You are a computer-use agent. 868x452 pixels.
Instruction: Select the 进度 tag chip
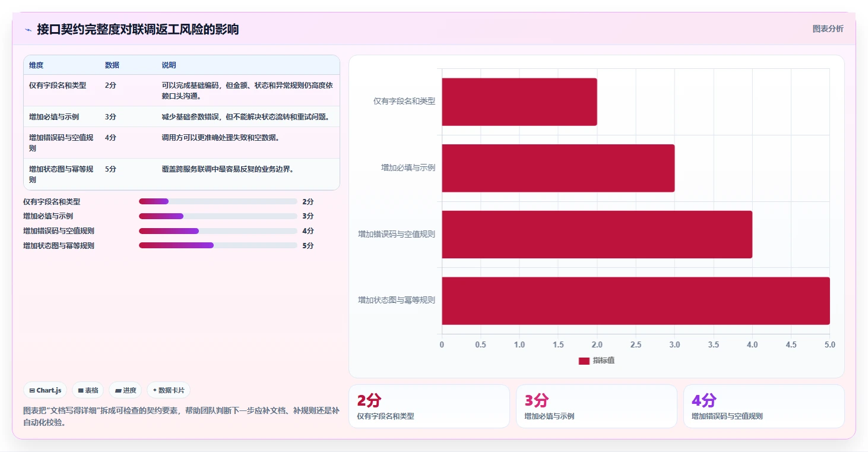tap(125, 390)
